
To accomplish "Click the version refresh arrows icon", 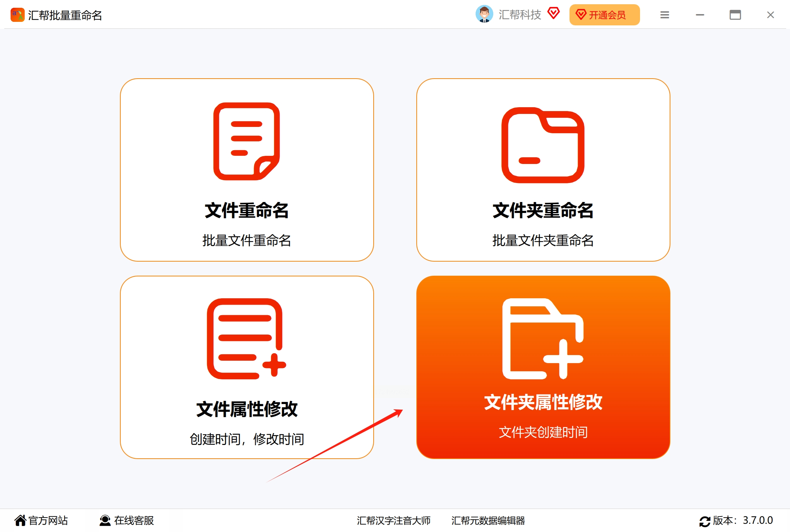I will 705,521.
